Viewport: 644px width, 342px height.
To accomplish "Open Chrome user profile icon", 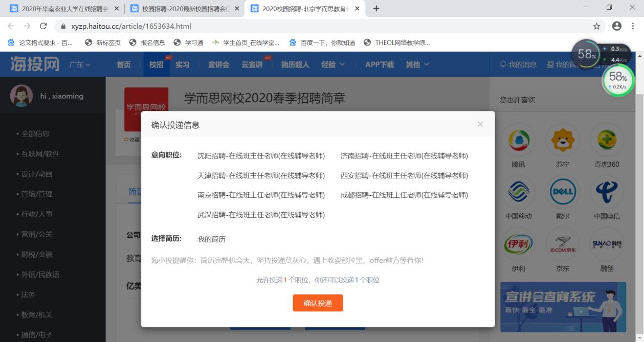I will (616, 26).
